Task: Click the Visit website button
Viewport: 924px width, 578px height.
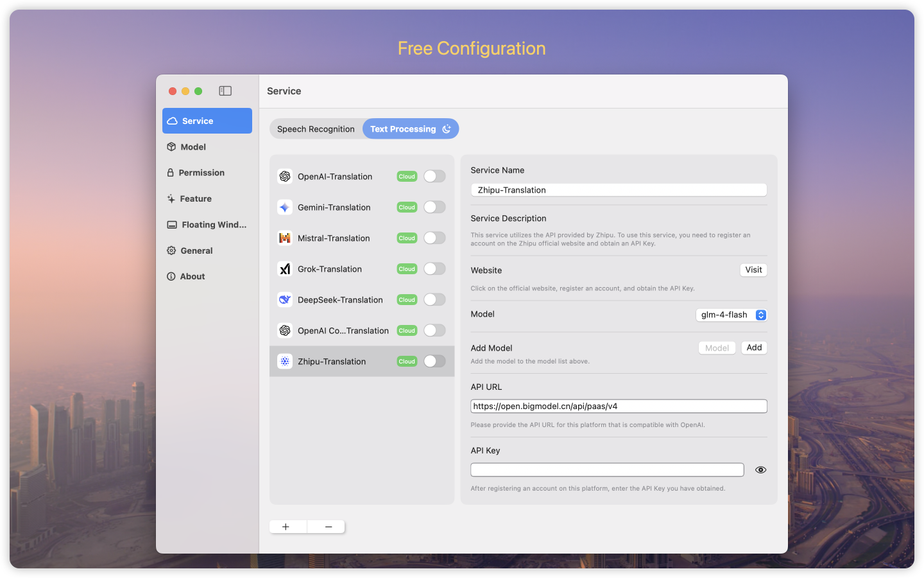Action: point(753,270)
